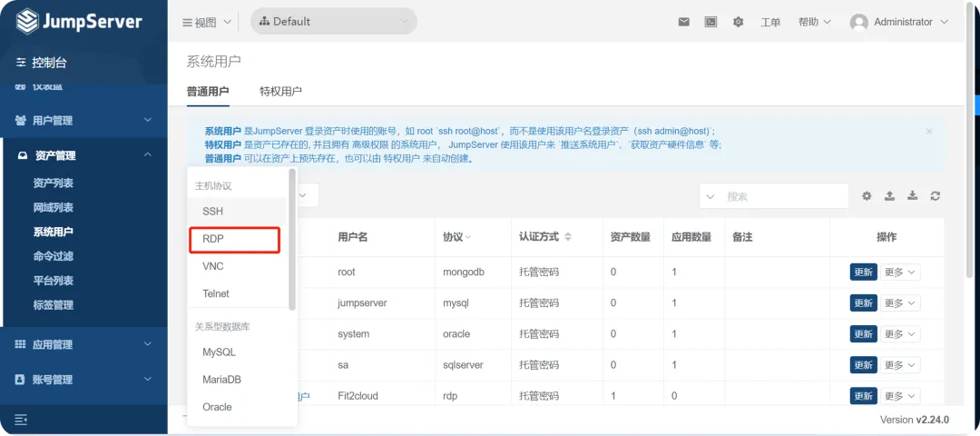The width and height of the screenshot is (980, 436).
Task: Click the JumpServer logo
Action: point(79,22)
